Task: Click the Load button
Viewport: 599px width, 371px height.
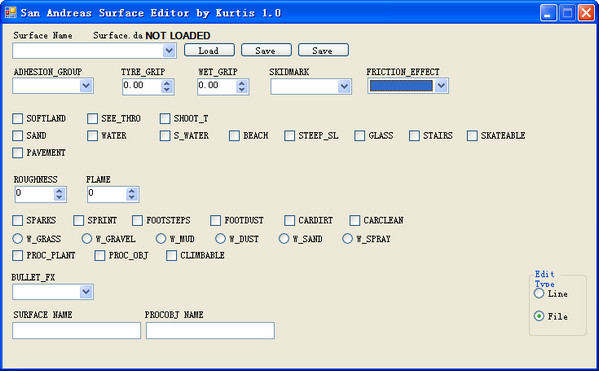Action: [209, 50]
